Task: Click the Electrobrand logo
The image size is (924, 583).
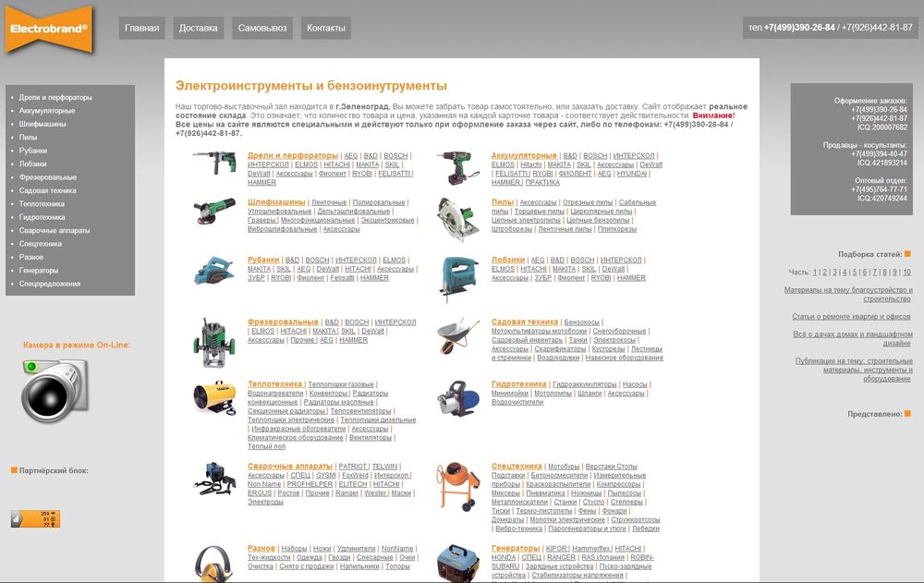Action: pyautogui.click(x=49, y=29)
